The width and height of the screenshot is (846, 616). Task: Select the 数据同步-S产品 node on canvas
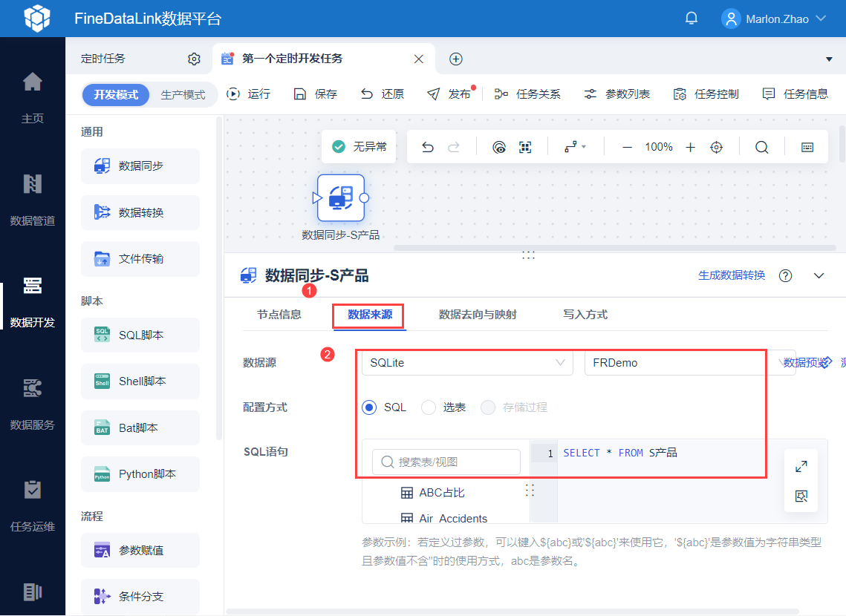point(341,198)
